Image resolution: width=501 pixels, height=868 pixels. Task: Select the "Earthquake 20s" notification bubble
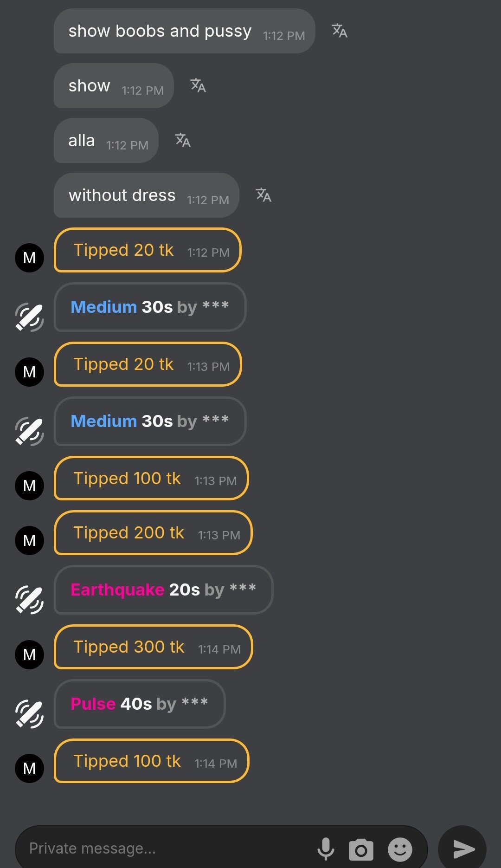pos(163,590)
